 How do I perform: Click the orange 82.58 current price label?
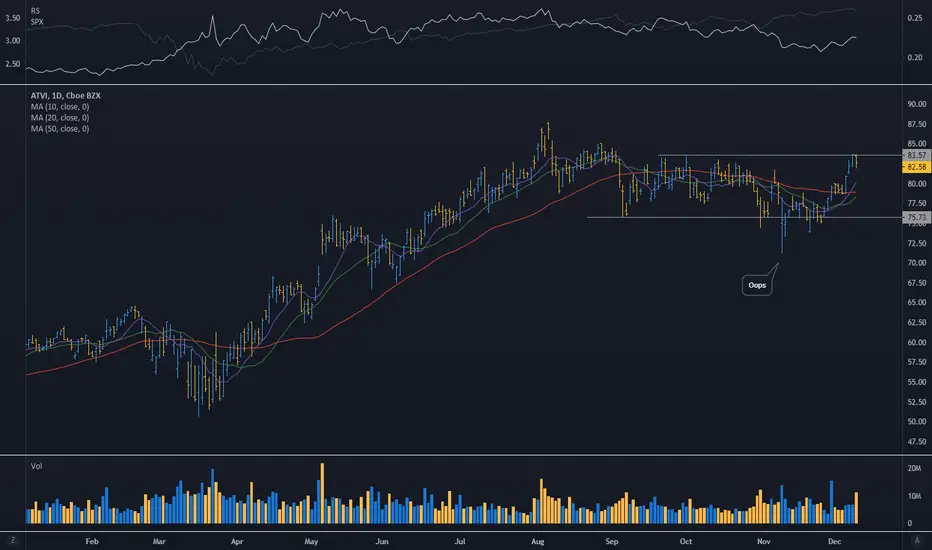(916, 167)
